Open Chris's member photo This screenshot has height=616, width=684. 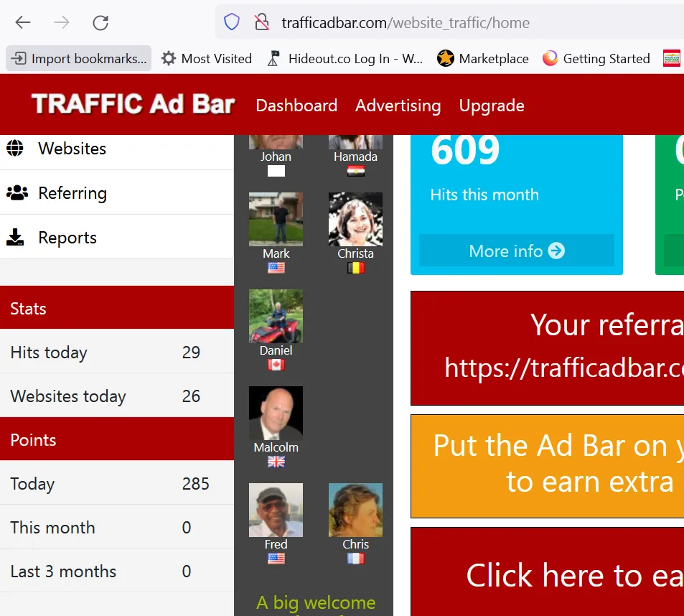[x=355, y=510]
